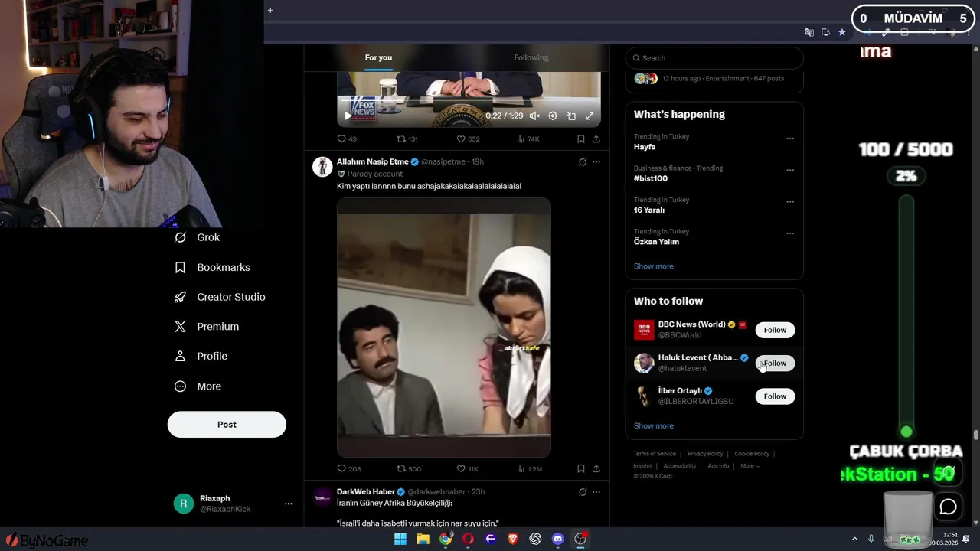Open more options on DarkWeb Haber post

(x=596, y=492)
